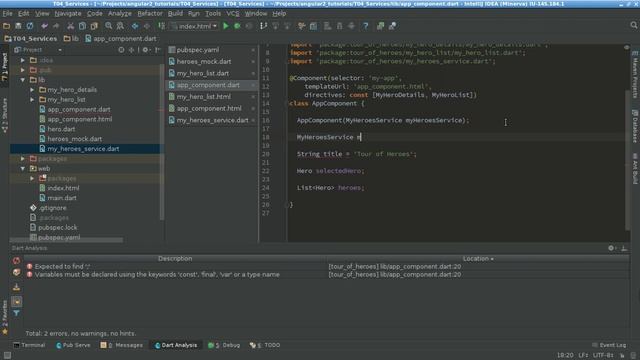
Task: Open the Debug tool window
Action: click(224, 345)
